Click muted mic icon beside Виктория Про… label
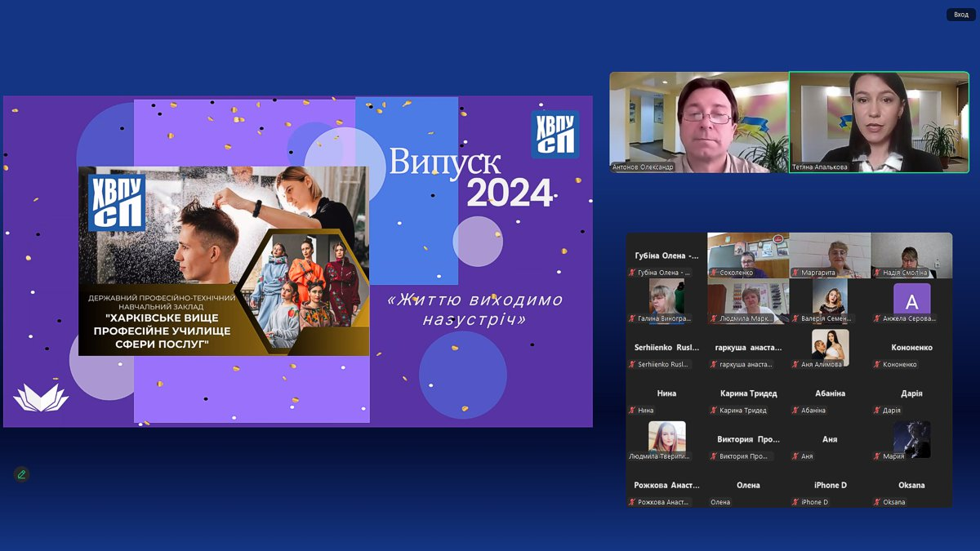 [x=714, y=456]
